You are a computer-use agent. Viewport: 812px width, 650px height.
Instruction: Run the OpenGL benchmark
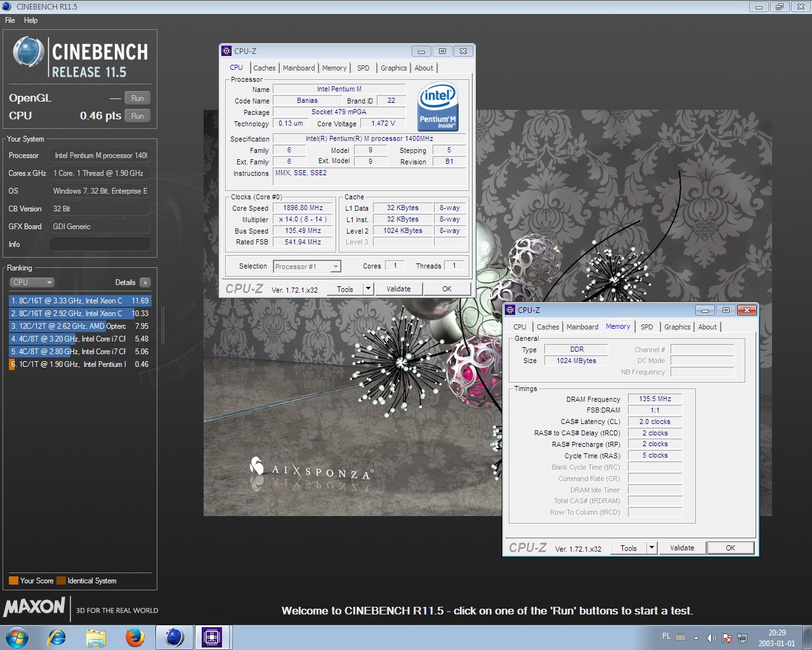coord(138,98)
